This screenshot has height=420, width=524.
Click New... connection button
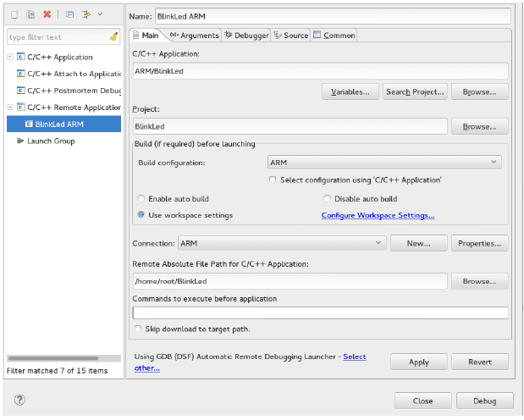coord(418,243)
